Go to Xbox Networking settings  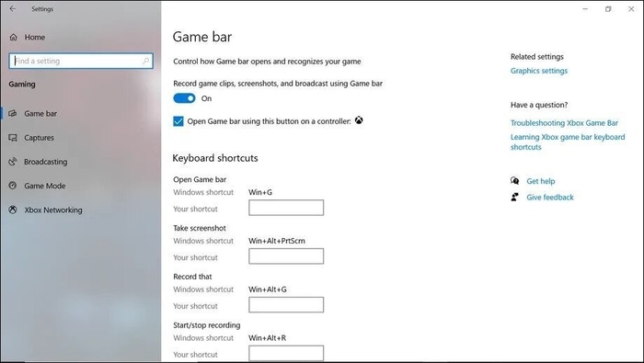53,210
